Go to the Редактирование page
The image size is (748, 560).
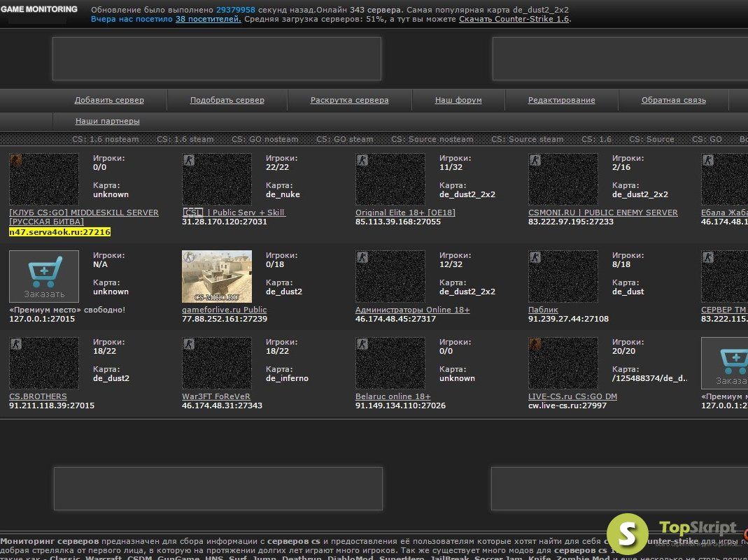click(x=561, y=100)
